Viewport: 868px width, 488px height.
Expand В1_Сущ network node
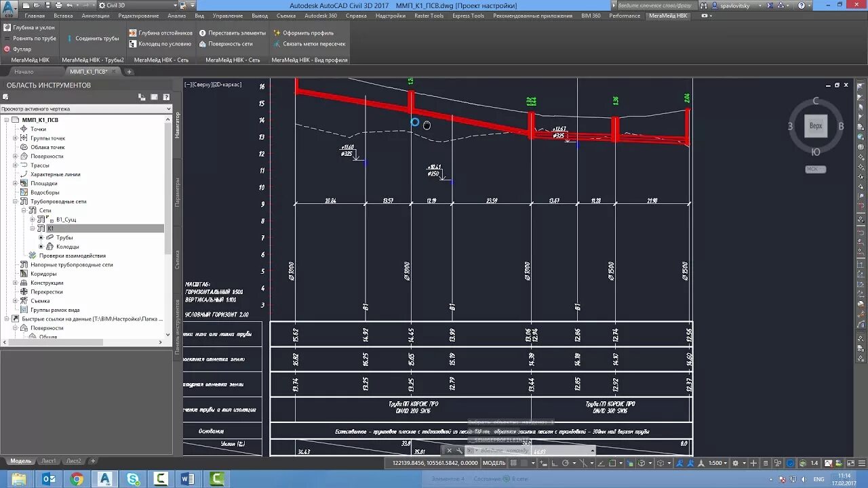coord(33,220)
